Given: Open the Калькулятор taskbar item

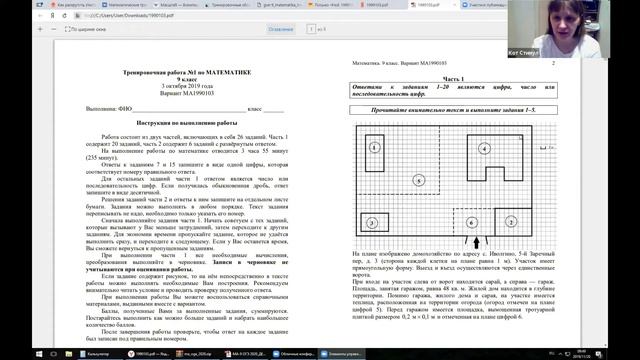Looking at the screenshot, I should 101,354.
